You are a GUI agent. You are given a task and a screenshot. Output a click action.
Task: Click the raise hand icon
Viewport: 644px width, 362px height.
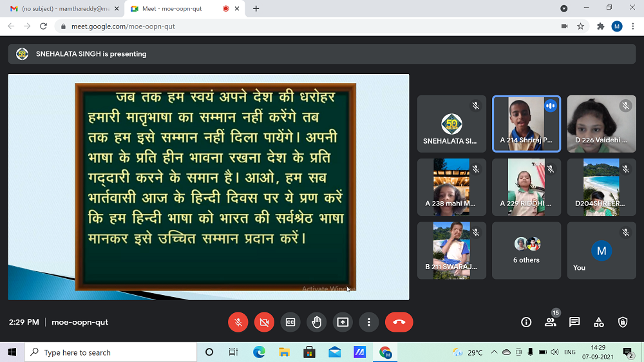(x=316, y=322)
